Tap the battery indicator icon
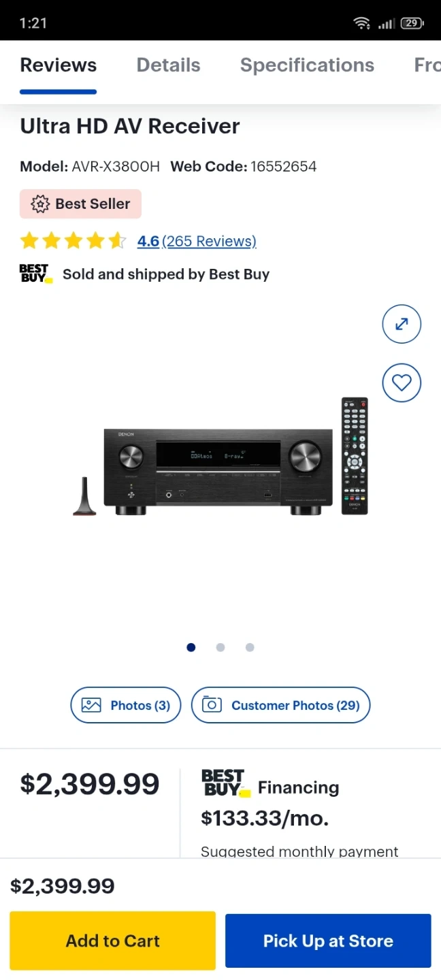The height and width of the screenshot is (980, 441). point(412,23)
